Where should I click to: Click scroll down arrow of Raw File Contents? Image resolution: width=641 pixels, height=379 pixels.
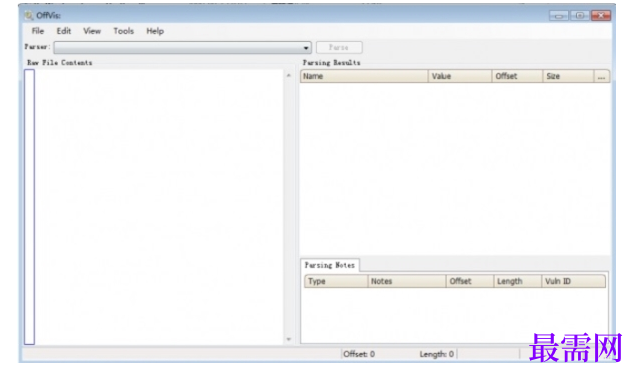(x=289, y=339)
